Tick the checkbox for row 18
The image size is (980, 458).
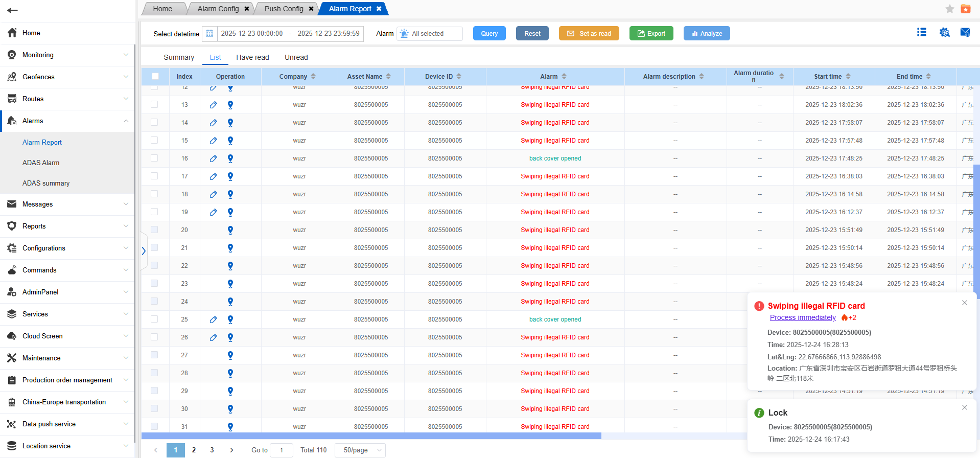pyautogui.click(x=154, y=194)
